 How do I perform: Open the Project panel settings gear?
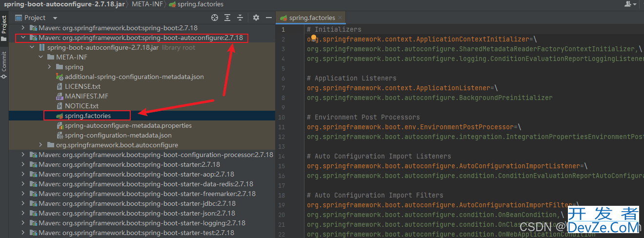point(256,18)
